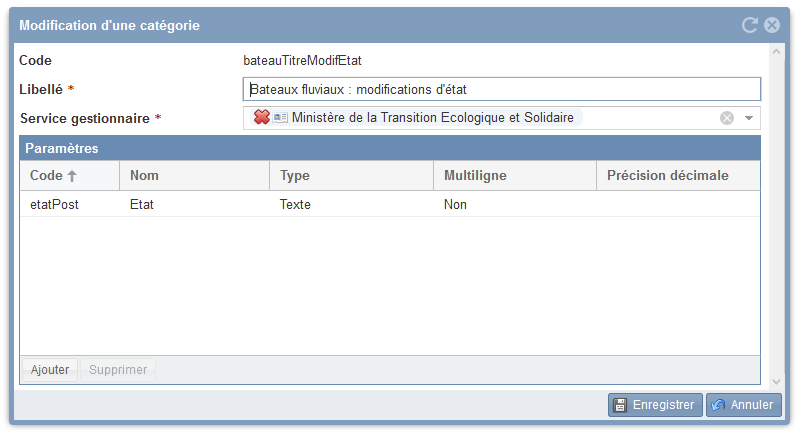Close the Modification d'une catégorie dialog
The width and height of the screenshot is (796, 433).
(x=772, y=25)
